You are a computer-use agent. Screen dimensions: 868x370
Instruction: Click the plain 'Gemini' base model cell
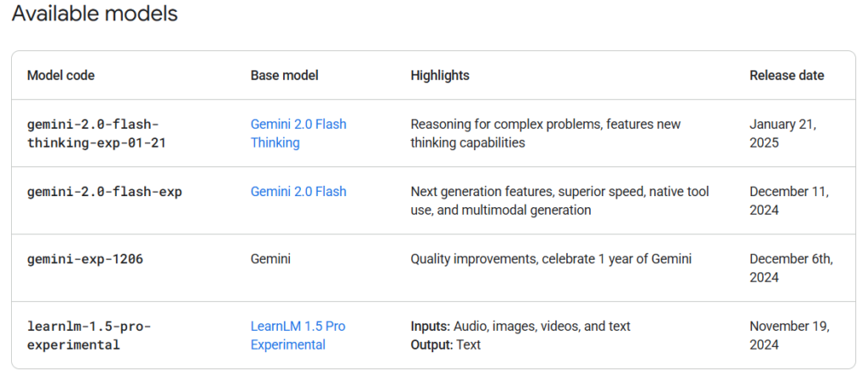[x=270, y=259]
